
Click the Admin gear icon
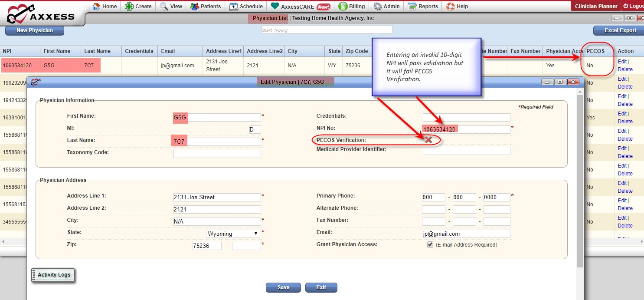pos(377,7)
